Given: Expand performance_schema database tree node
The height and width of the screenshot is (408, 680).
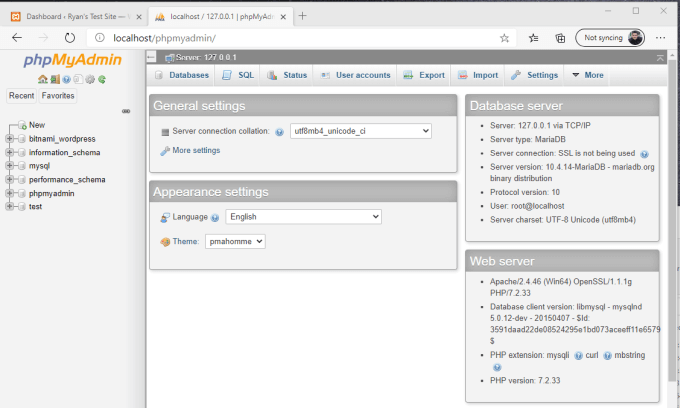Looking at the screenshot, I should tap(10, 180).
